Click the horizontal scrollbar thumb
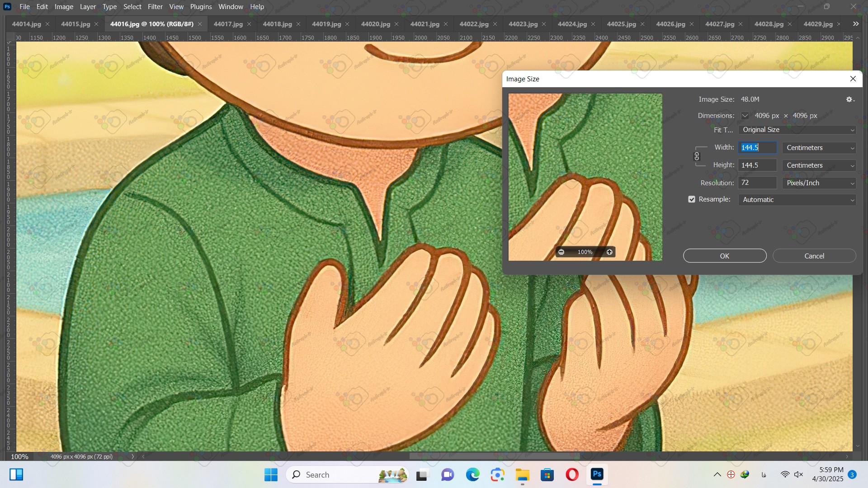 [x=495, y=457]
